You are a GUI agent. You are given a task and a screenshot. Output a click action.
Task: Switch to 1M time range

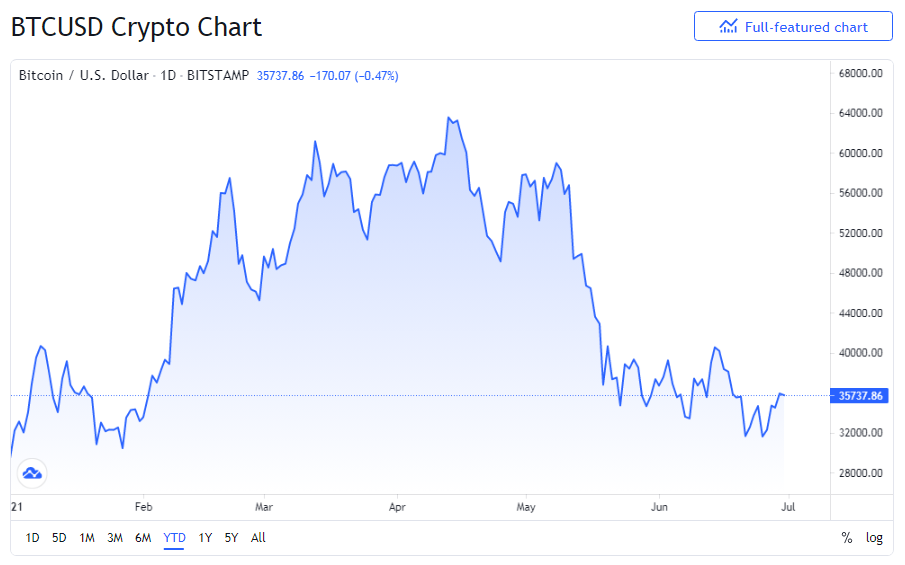tap(87, 538)
